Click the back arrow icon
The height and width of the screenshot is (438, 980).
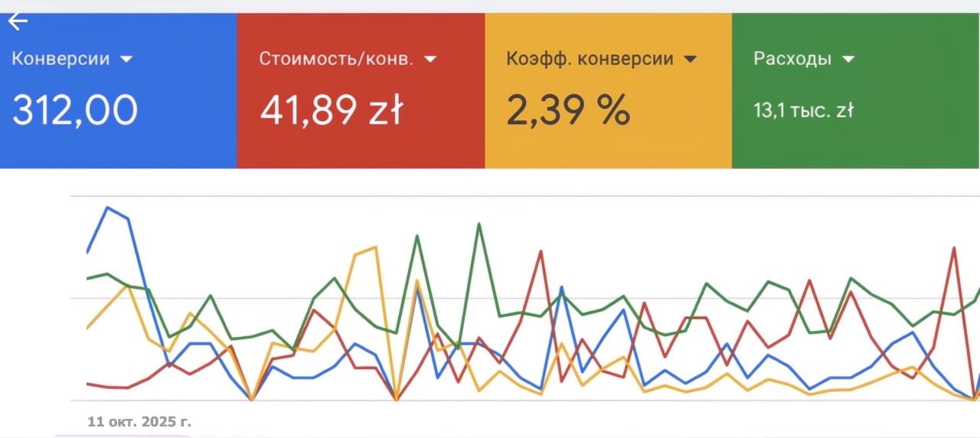[x=18, y=21]
